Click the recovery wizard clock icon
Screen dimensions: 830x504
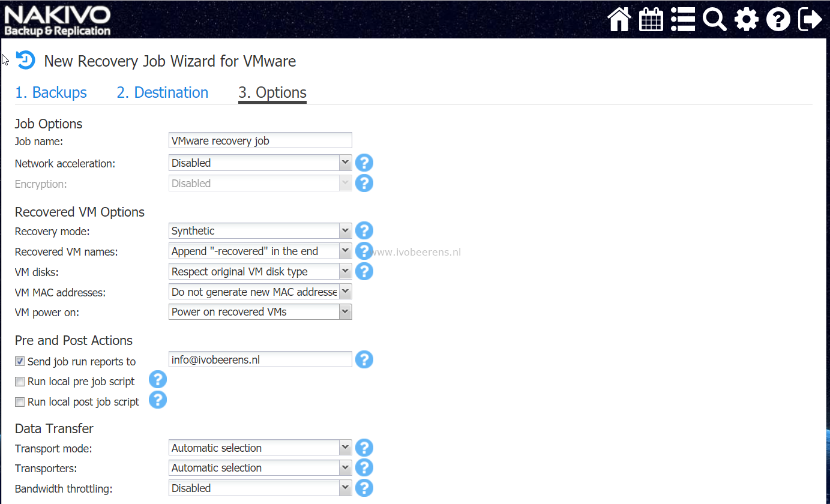[x=26, y=60]
